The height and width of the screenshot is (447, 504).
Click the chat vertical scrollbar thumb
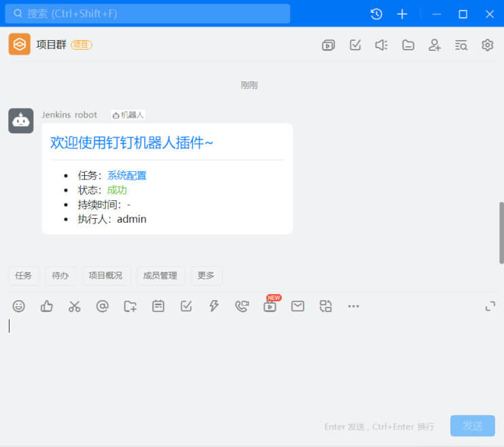501,233
